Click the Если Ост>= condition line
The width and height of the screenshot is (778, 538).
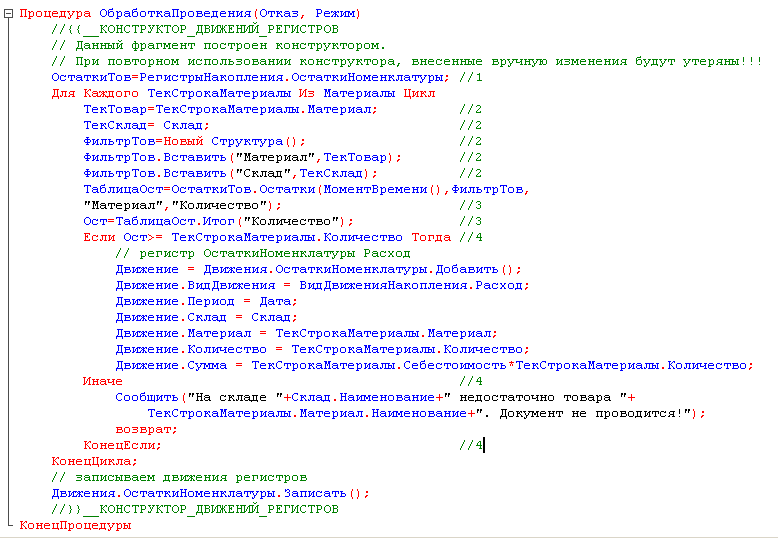coord(267,237)
